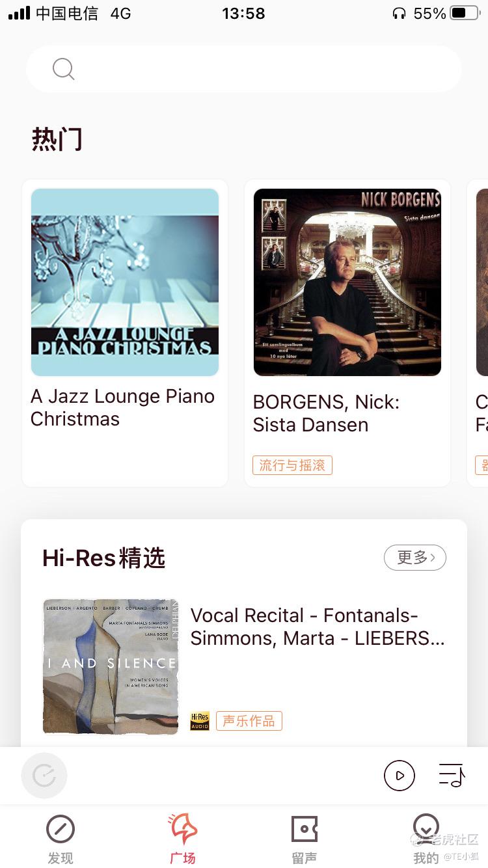
Task: Open the playlist queue icon
Action: point(452,776)
